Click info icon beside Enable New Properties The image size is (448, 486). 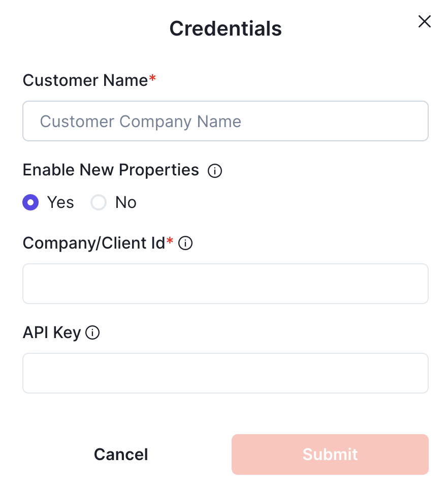215,171
